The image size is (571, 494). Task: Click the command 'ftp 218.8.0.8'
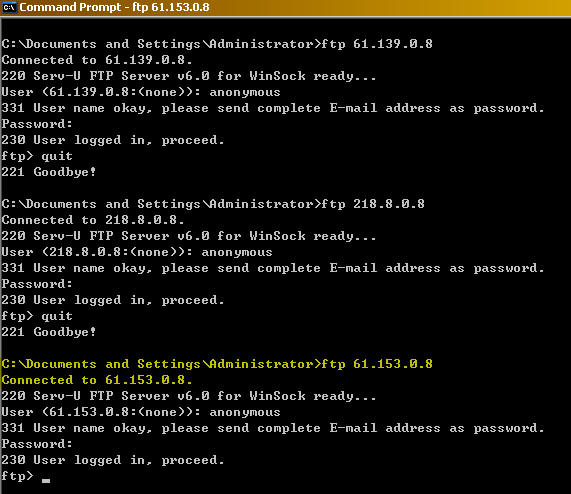coord(373,204)
